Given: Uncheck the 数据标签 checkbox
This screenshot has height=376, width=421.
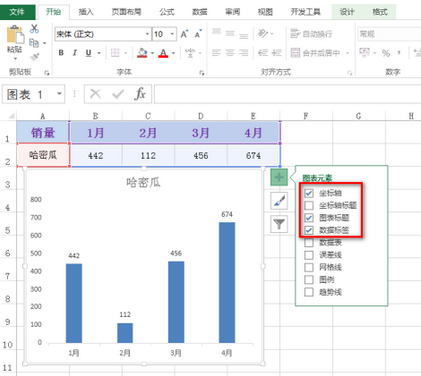Looking at the screenshot, I should (309, 230).
